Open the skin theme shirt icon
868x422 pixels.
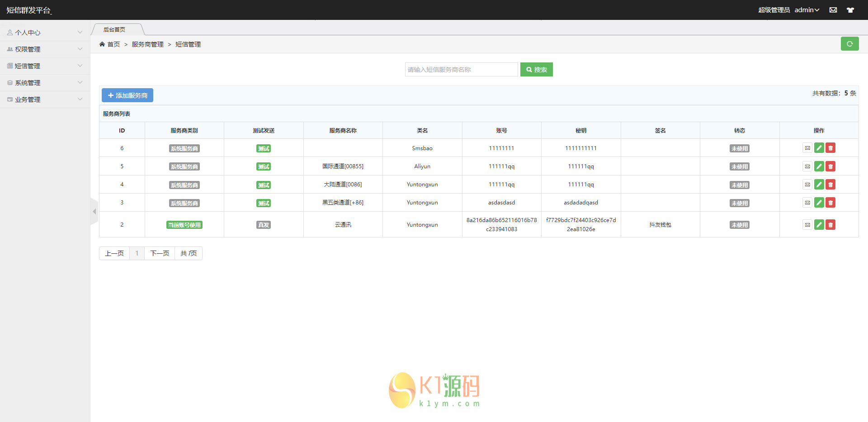tap(850, 10)
